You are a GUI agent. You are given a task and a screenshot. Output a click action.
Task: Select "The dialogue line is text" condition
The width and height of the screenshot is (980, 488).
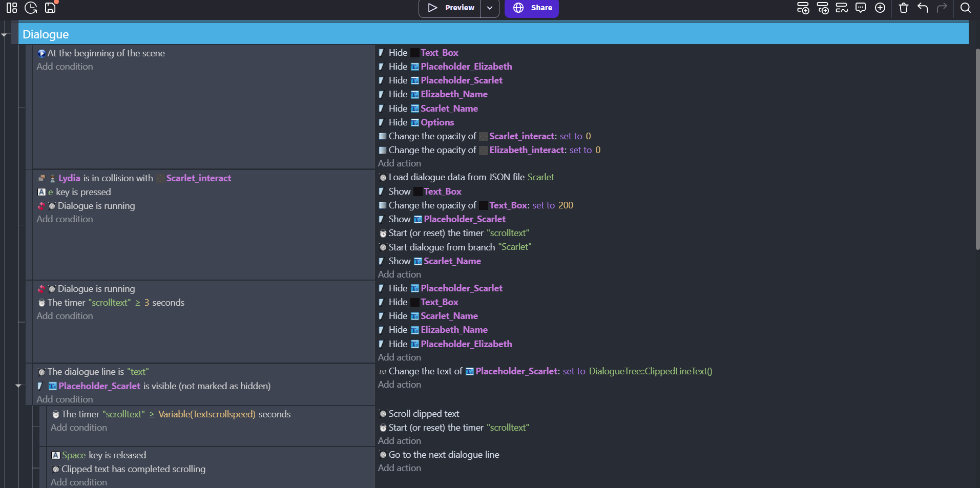pos(93,372)
